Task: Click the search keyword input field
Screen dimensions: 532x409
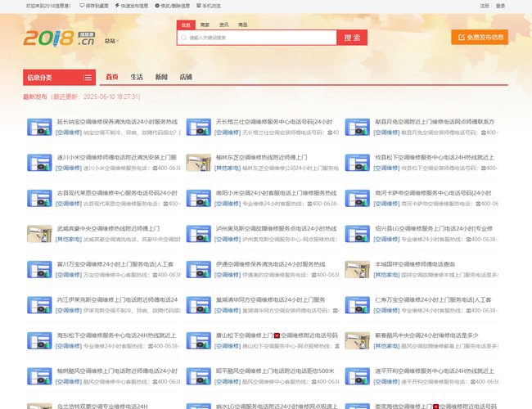Action: [258, 38]
